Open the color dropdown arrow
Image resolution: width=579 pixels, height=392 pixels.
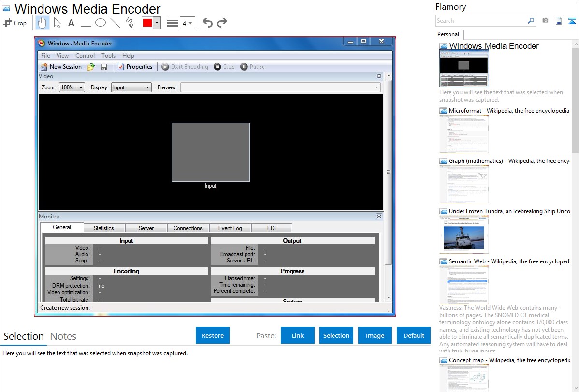[157, 23]
